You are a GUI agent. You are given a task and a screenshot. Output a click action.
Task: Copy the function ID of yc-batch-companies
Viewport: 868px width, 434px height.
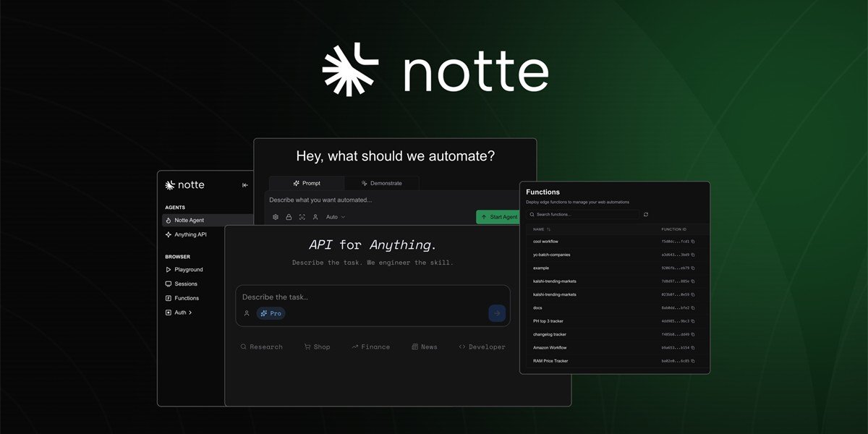click(693, 255)
